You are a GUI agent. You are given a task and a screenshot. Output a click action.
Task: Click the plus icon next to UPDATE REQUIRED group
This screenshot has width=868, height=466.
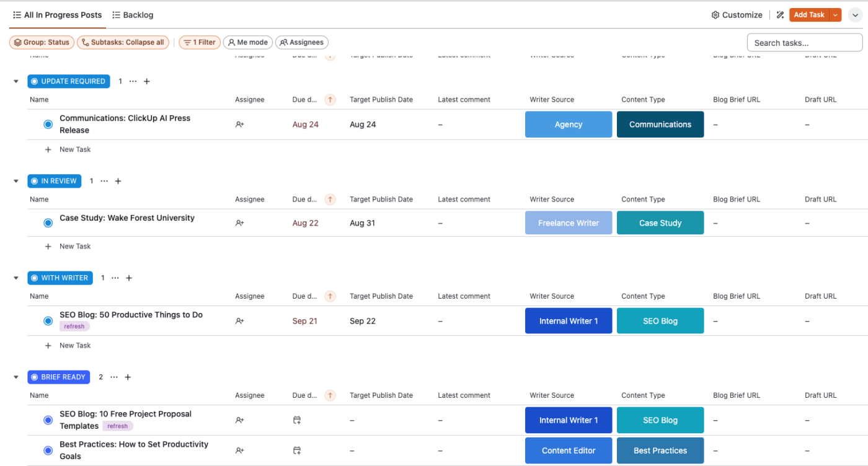click(x=147, y=81)
